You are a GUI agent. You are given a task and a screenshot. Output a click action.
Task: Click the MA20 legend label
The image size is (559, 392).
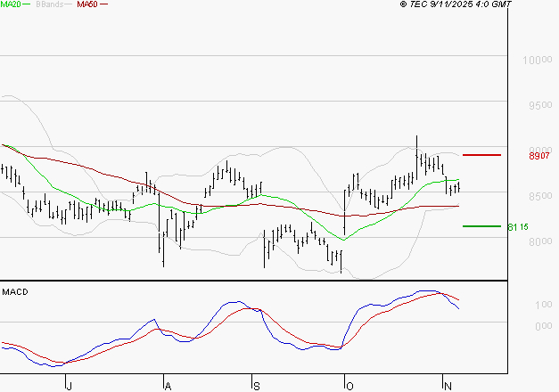click(11, 4)
